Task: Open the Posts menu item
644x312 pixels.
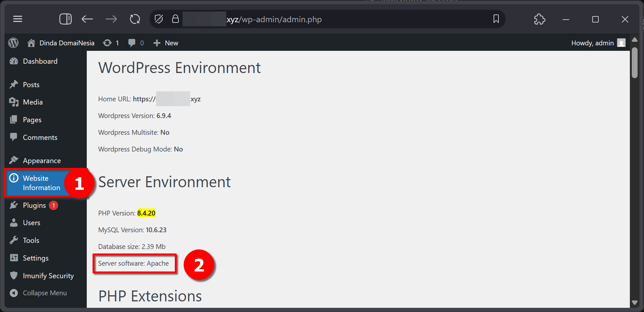Action: point(31,85)
